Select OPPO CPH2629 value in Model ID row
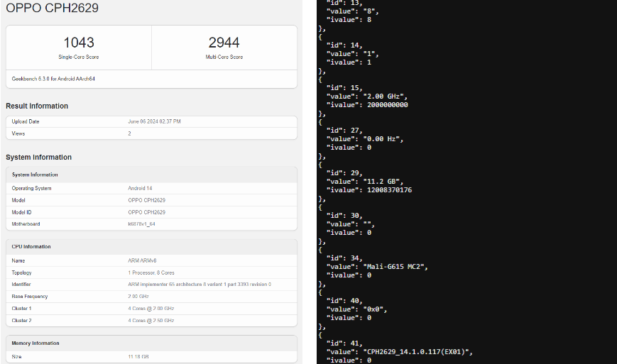The width and height of the screenshot is (617, 364). pyautogui.click(x=146, y=212)
